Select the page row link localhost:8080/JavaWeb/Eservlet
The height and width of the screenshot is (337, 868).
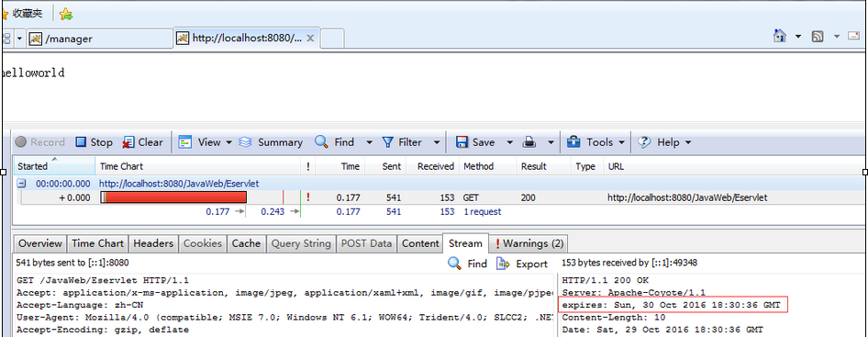click(x=179, y=184)
